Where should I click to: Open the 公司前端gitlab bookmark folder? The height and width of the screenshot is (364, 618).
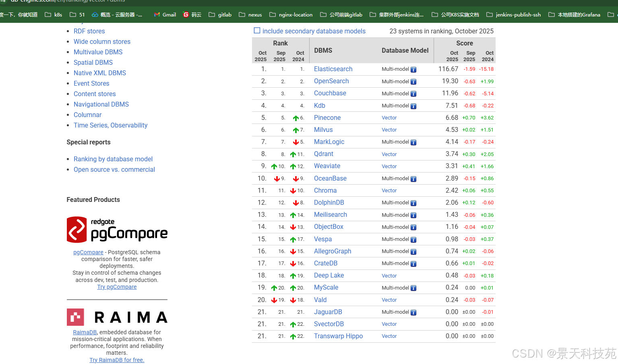(341, 14)
